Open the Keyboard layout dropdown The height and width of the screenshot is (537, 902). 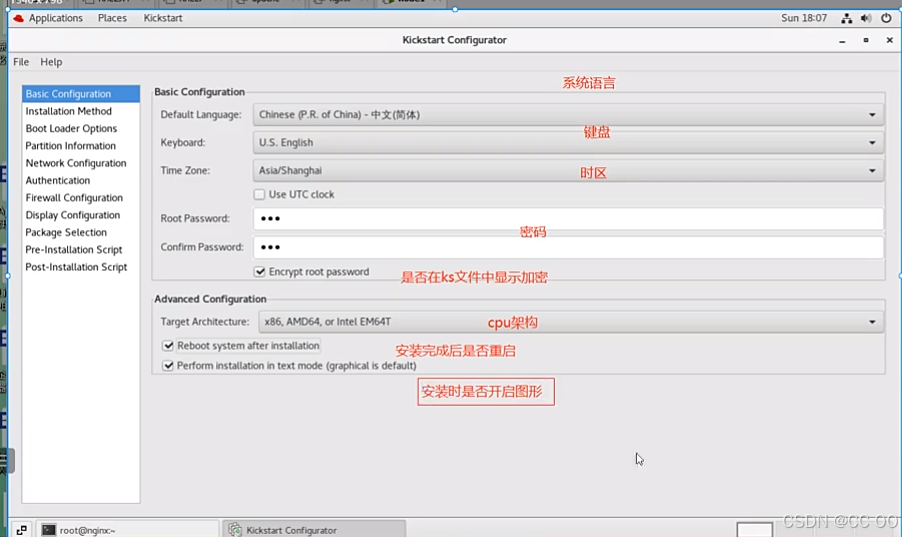[568, 142]
